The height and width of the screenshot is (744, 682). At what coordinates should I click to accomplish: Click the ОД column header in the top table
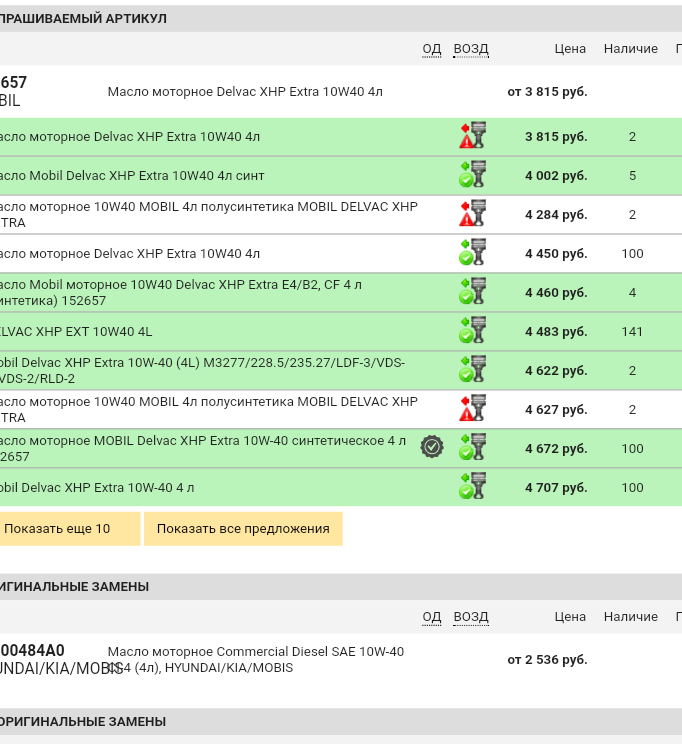(431, 49)
